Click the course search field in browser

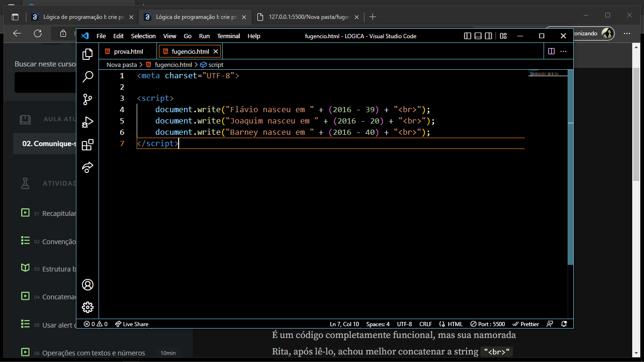[x=45, y=82]
